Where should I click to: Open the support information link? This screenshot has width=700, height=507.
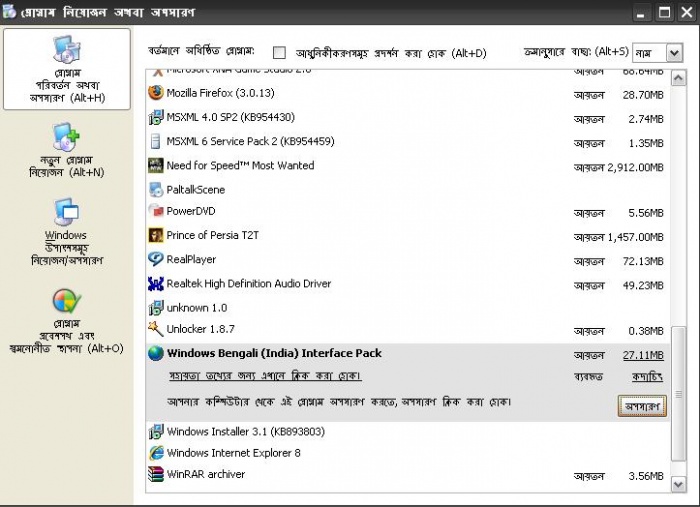coord(265,376)
